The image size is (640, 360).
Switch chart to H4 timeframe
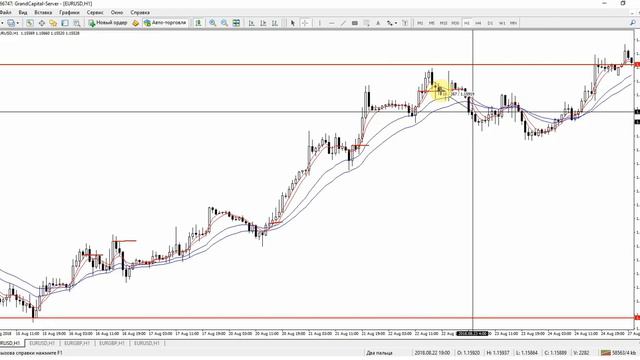click(x=478, y=23)
